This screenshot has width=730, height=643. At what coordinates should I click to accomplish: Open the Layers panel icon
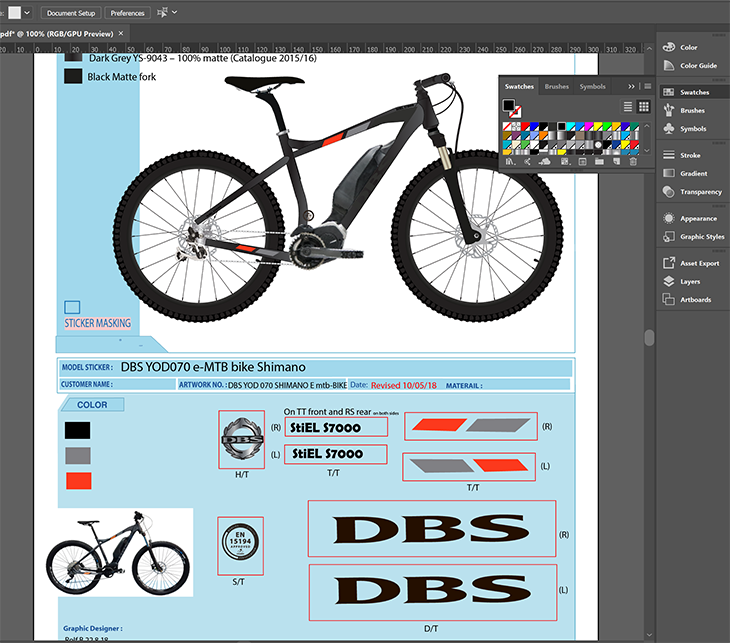coord(669,281)
